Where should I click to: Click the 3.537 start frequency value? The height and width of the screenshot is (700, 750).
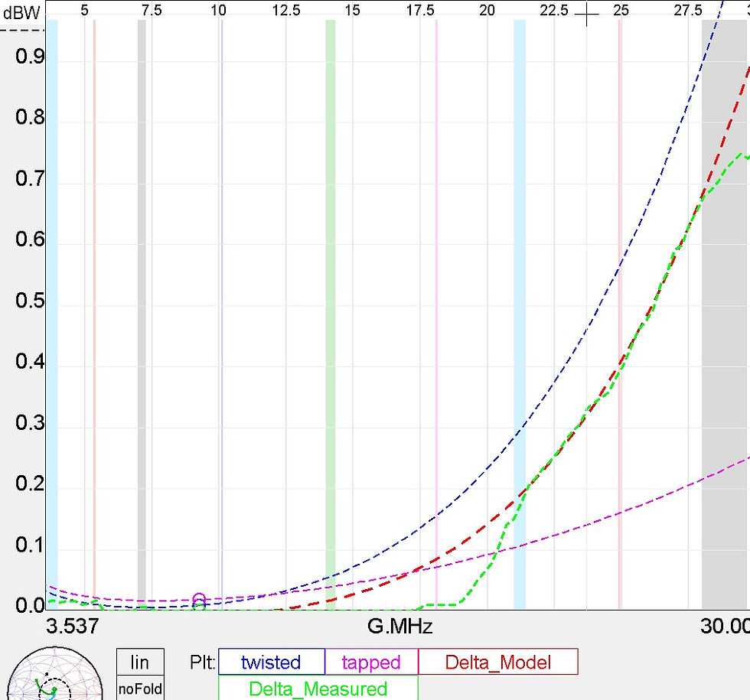click(72, 626)
